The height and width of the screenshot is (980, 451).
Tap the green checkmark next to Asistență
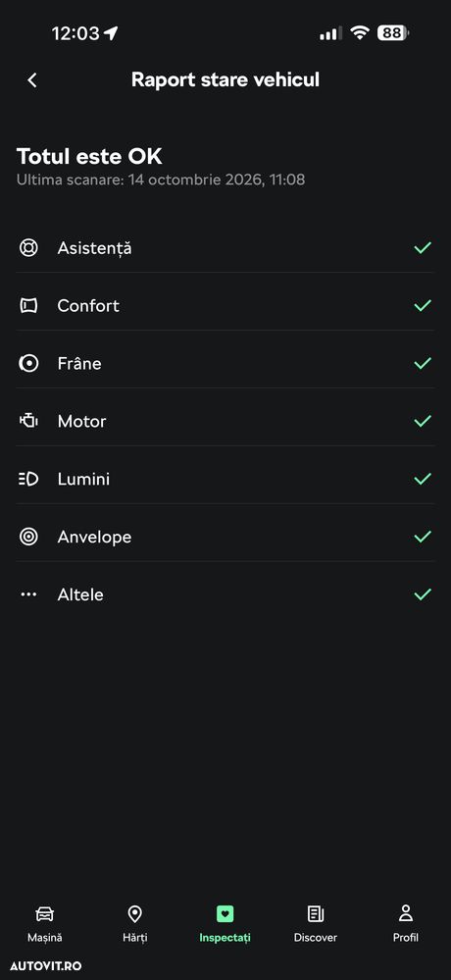pyautogui.click(x=423, y=248)
